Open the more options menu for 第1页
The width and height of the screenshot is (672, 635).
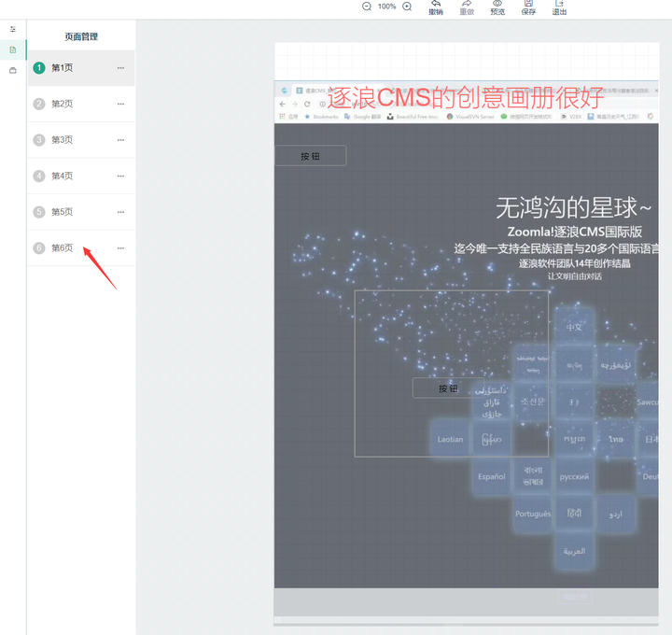coord(120,68)
